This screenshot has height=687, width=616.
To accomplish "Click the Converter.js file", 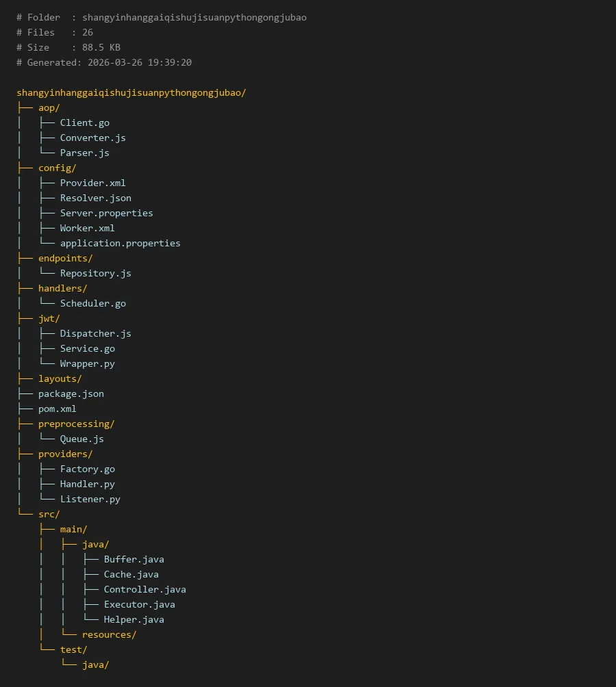I will coord(92,138).
